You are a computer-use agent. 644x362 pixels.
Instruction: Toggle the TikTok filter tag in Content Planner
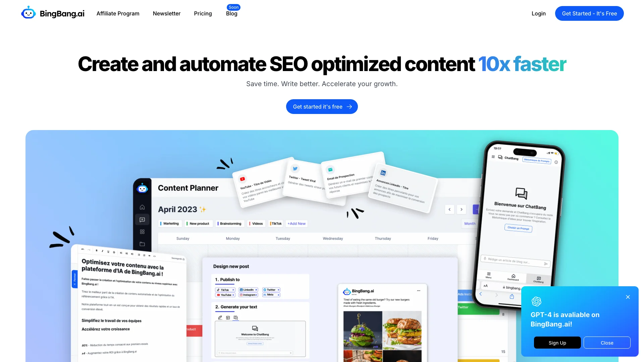click(x=276, y=223)
